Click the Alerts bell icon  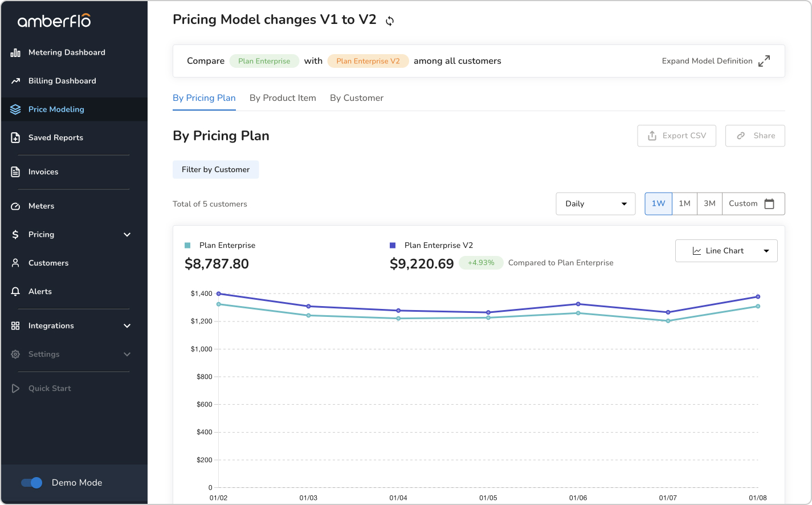pos(15,291)
